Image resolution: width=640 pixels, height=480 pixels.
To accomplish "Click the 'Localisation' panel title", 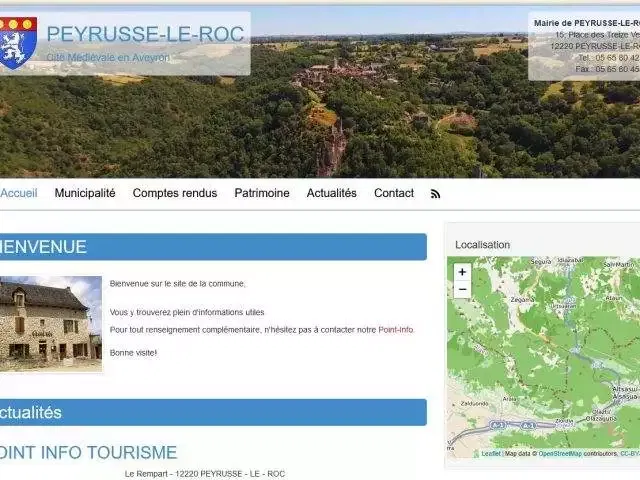I will pos(482,245).
